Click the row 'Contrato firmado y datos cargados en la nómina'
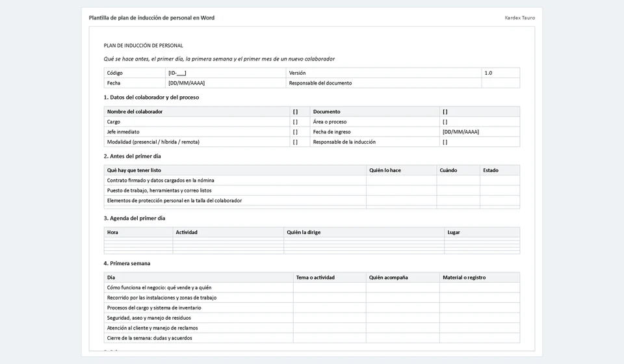The height and width of the screenshot is (364, 624). (x=312, y=180)
